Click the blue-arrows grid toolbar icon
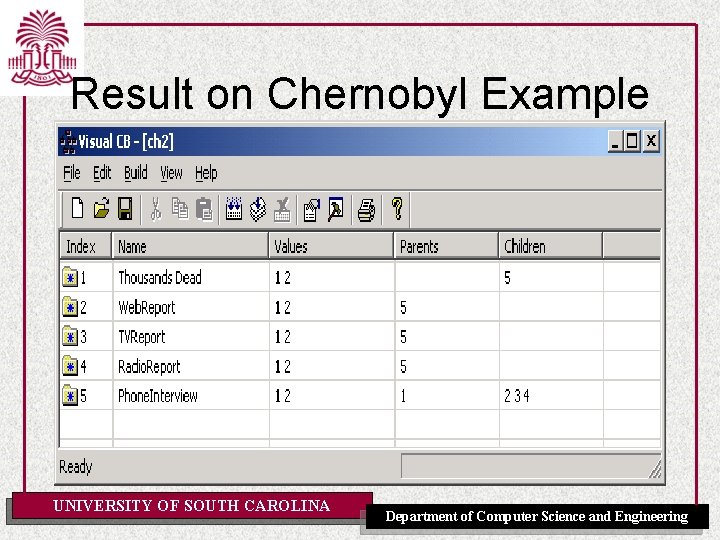The width and height of the screenshot is (720, 540). [234, 209]
